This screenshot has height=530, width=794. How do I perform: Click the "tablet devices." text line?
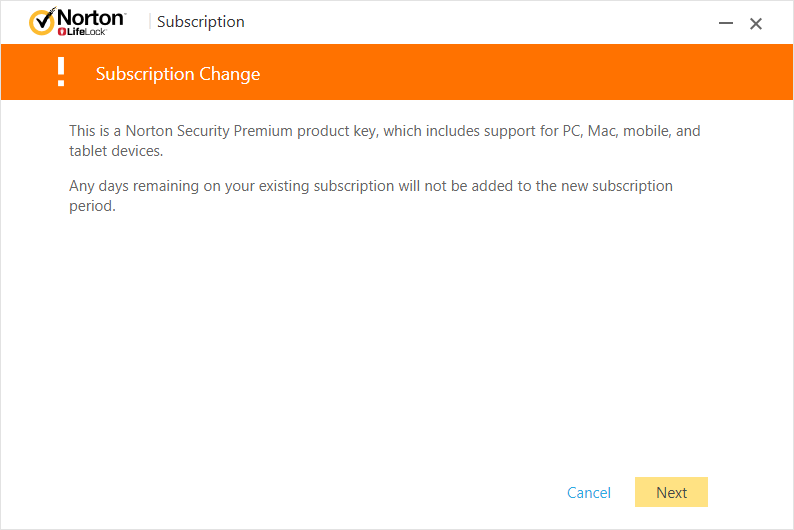pos(116,151)
